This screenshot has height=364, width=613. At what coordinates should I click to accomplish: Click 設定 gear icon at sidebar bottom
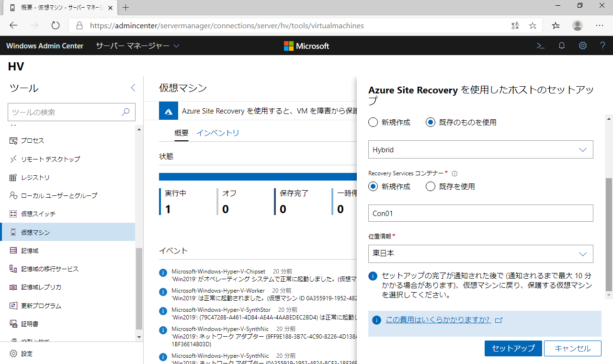(x=13, y=354)
